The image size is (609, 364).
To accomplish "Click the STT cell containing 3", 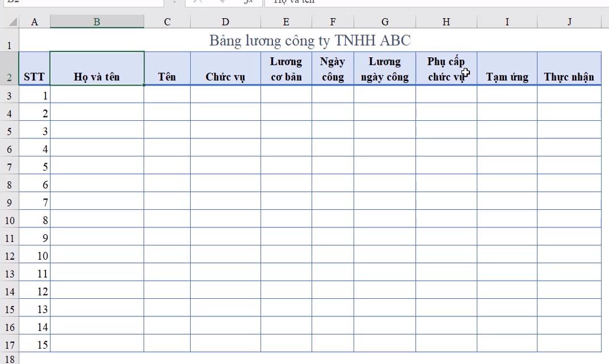I will pos(35,130).
